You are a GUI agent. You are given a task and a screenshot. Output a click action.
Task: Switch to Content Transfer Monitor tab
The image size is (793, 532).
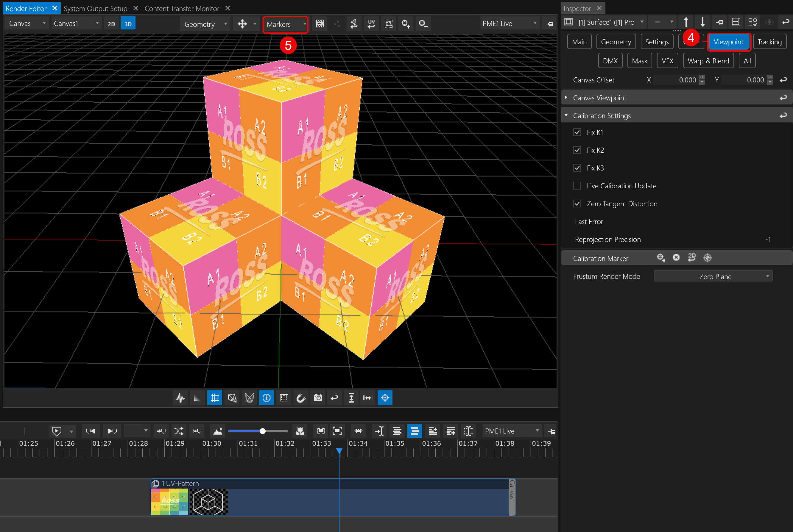(182, 9)
